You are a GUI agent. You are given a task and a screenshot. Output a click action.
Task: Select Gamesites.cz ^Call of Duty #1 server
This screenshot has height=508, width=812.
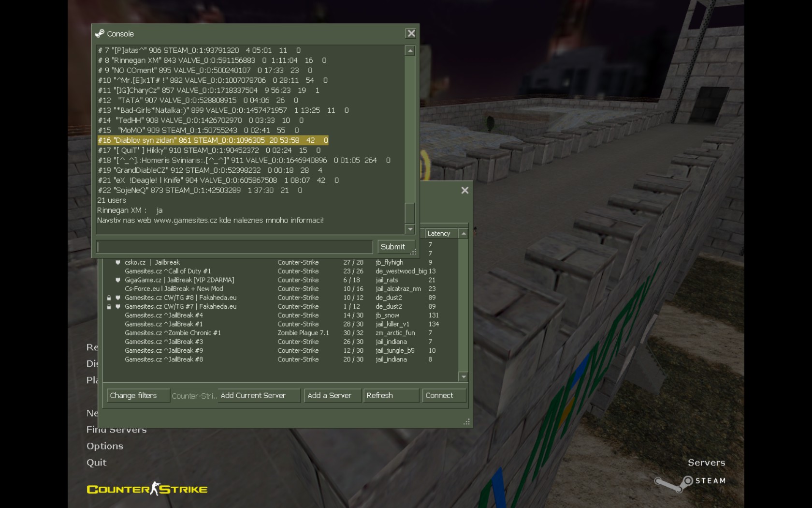click(280, 271)
